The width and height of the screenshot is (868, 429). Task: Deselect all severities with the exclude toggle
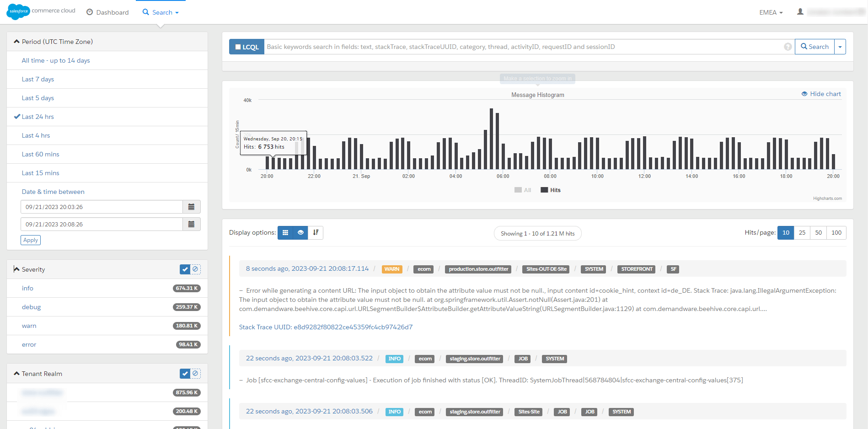click(196, 269)
